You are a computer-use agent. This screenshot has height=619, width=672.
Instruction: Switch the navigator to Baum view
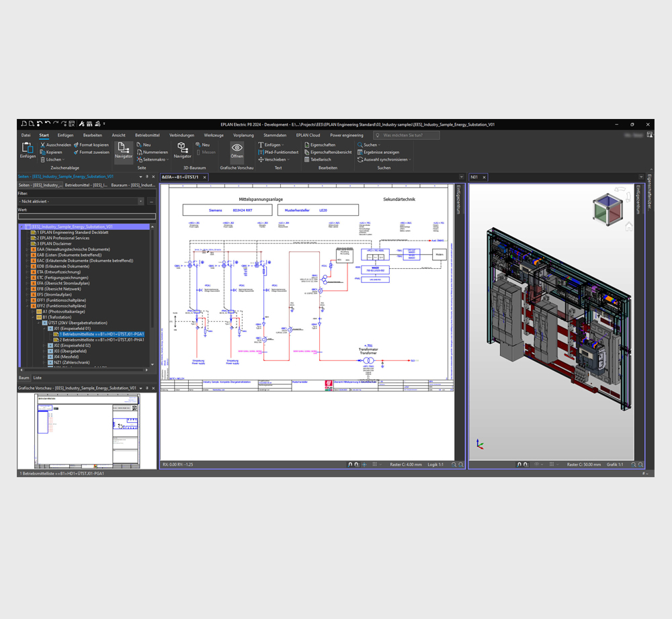click(24, 378)
